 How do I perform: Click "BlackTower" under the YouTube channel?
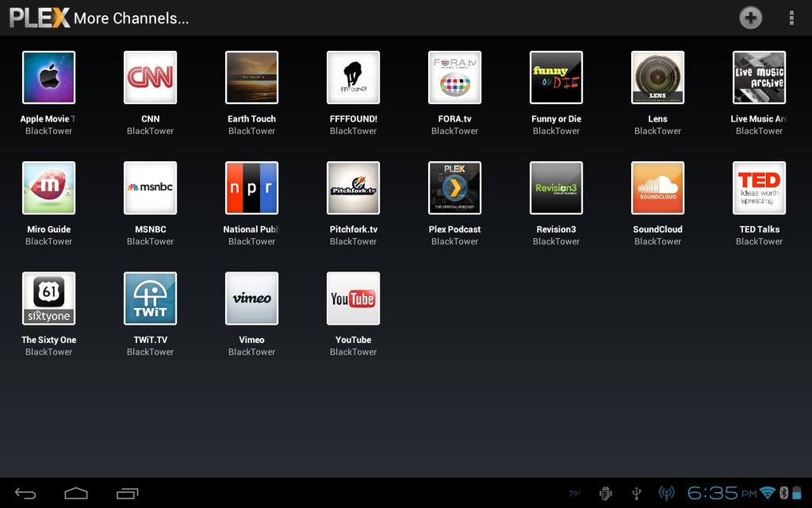(353, 352)
